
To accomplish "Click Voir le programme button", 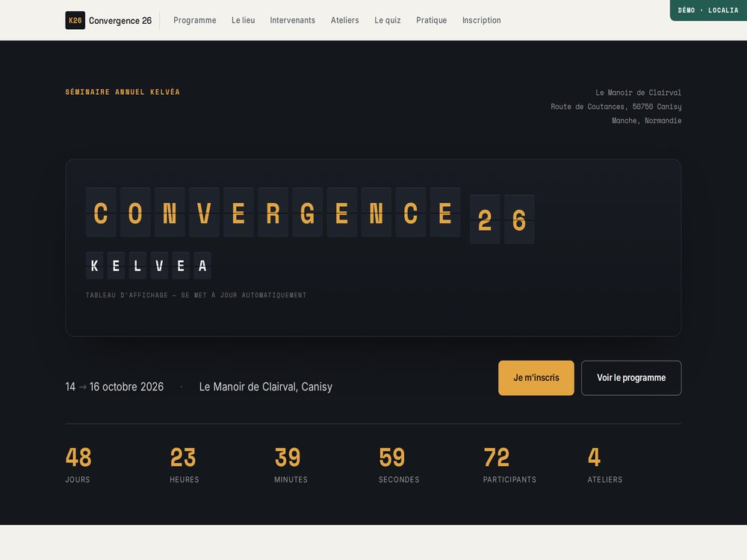I will click(x=631, y=378).
